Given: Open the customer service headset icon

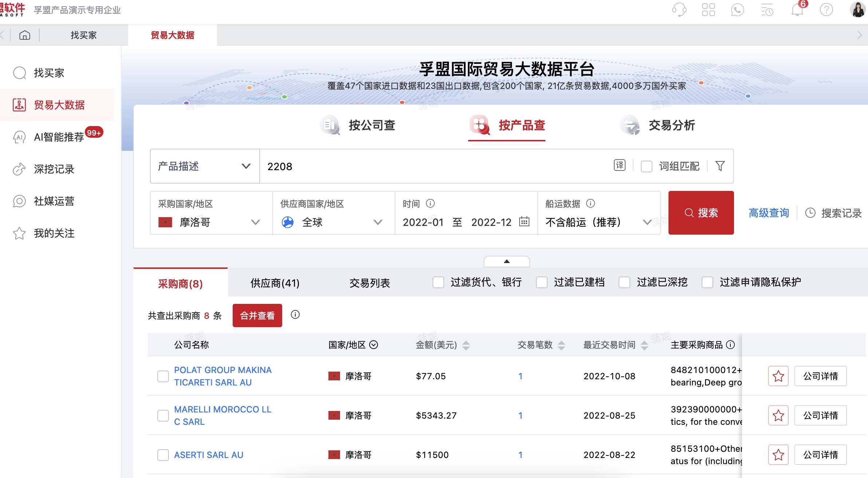Looking at the screenshot, I should [679, 10].
